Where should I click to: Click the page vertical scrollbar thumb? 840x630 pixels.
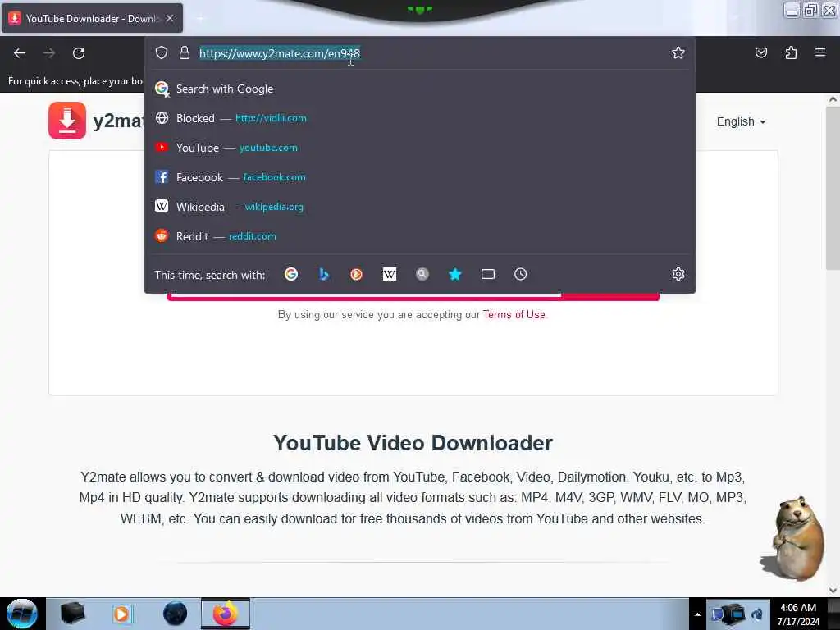pos(833,188)
